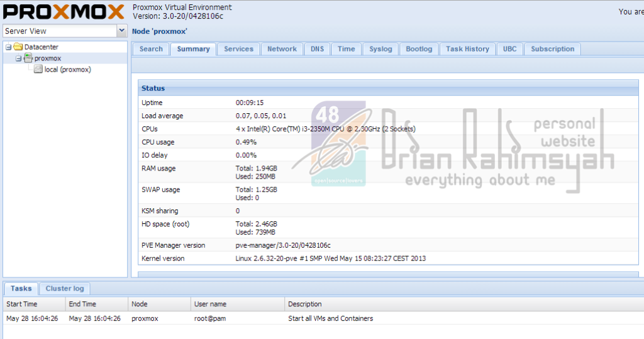Collapse the Datacenter tree node

tap(8, 47)
